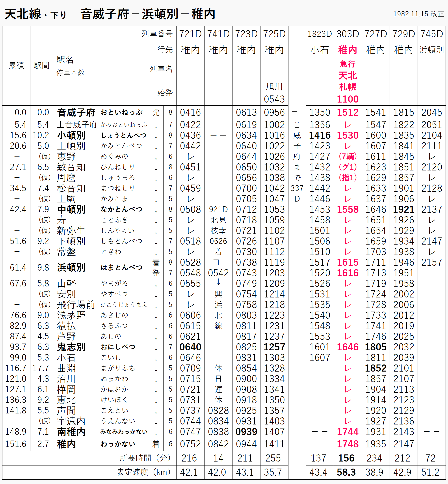Click the 累積 distance column header
448x484 pixels.
(x=16, y=65)
